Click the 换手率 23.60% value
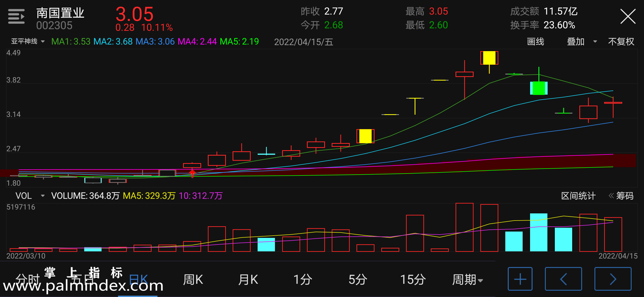644x297 pixels. tap(543, 25)
